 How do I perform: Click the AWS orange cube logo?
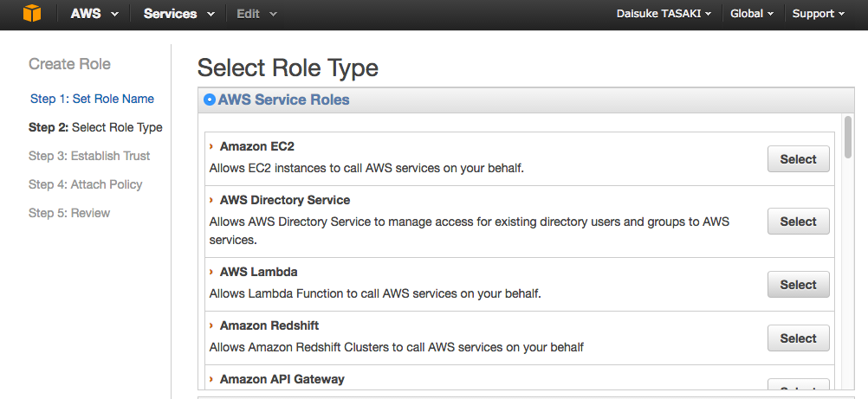(31, 13)
